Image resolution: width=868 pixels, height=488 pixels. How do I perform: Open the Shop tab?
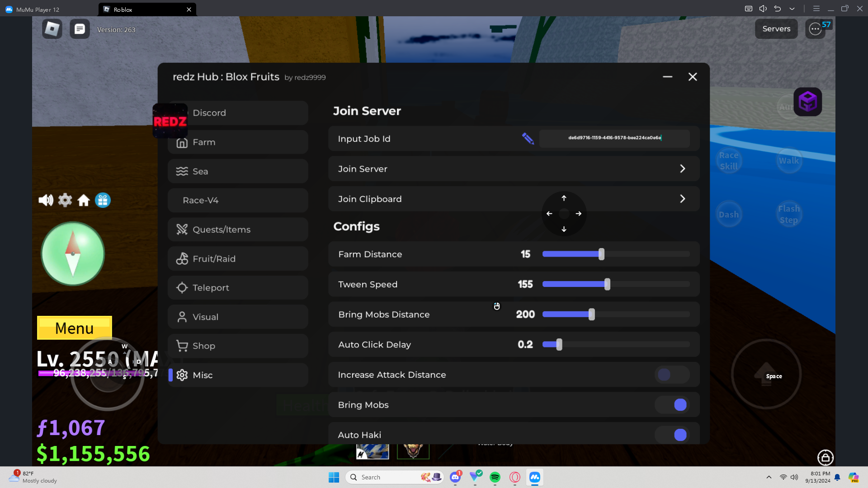coord(238,346)
